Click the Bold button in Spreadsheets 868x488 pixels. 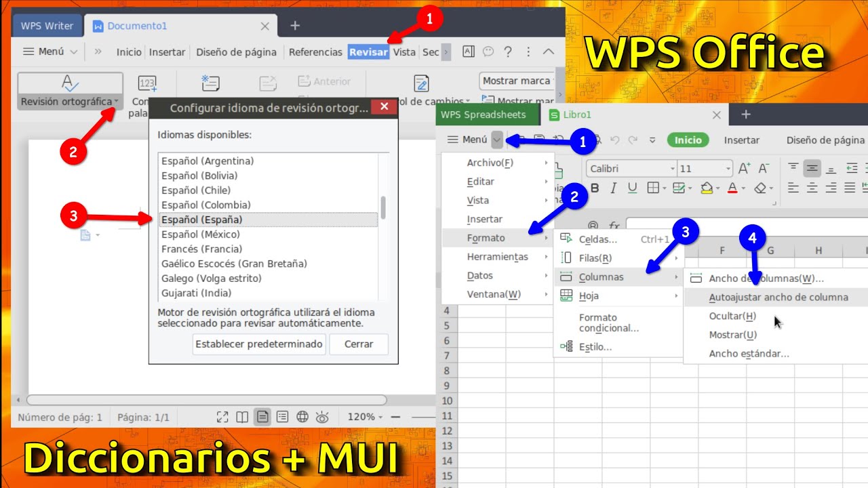(x=595, y=188)
